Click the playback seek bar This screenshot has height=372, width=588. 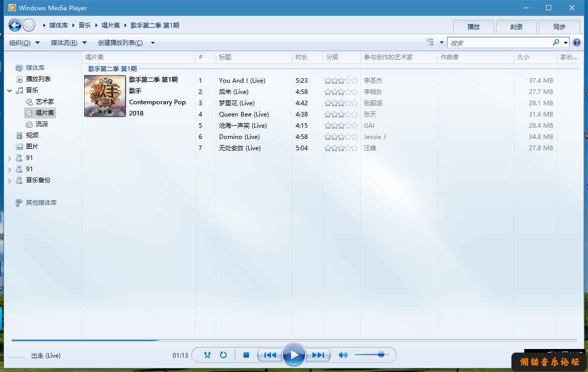(294, 340)
